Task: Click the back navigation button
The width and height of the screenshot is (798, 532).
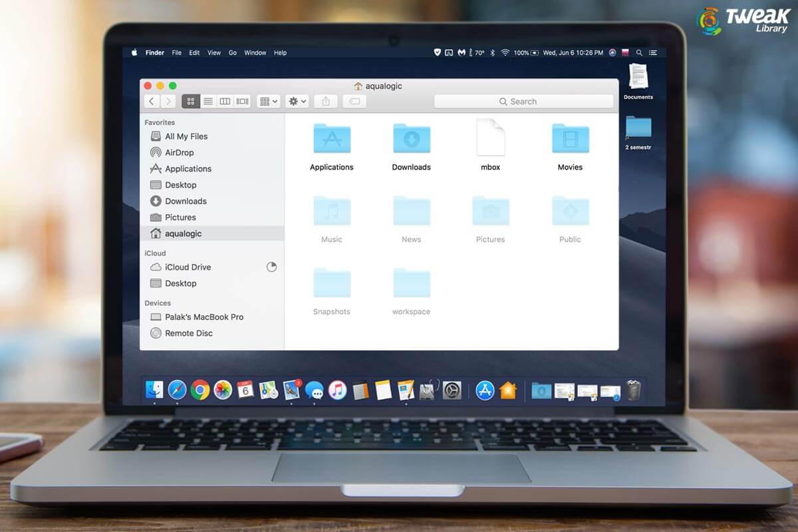Action: pyautogui.click(x=152, y=100)
